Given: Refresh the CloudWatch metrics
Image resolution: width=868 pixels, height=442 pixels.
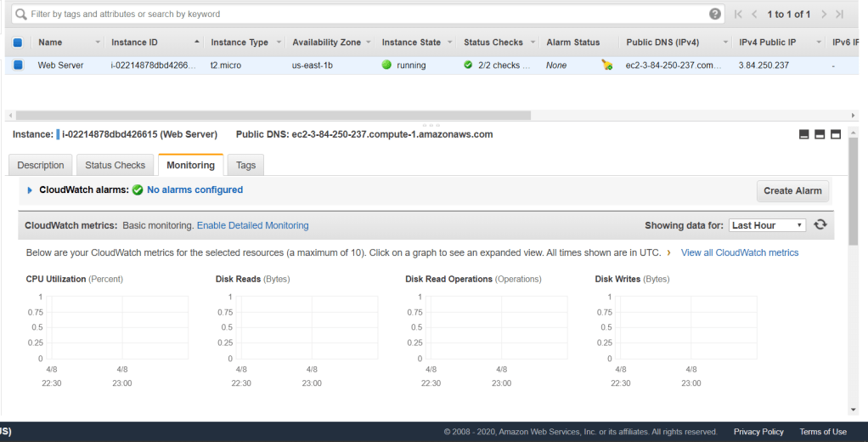Looking at the screenshot, I should (x=820, y=225).
